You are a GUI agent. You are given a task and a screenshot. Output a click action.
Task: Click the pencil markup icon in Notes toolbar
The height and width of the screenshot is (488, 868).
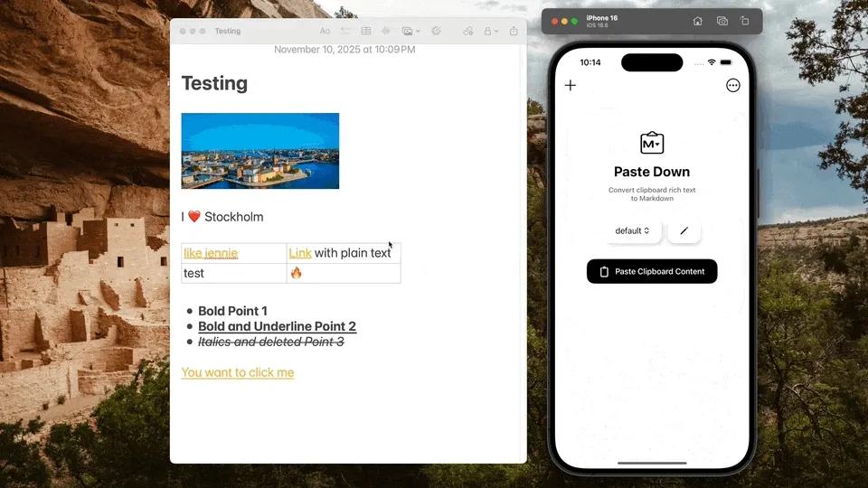pyautogui.click(x=436, y=31)
